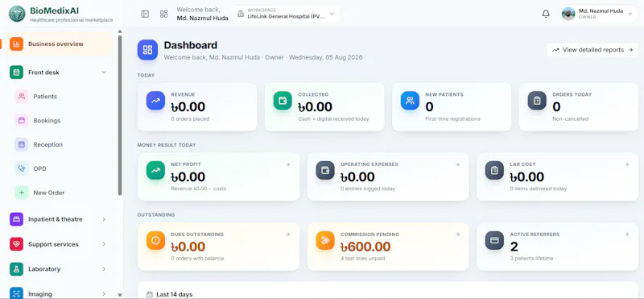Click 'Cash + digital received today' text
This screenshot has height=299, width=644.
click(x=333, y=118)
